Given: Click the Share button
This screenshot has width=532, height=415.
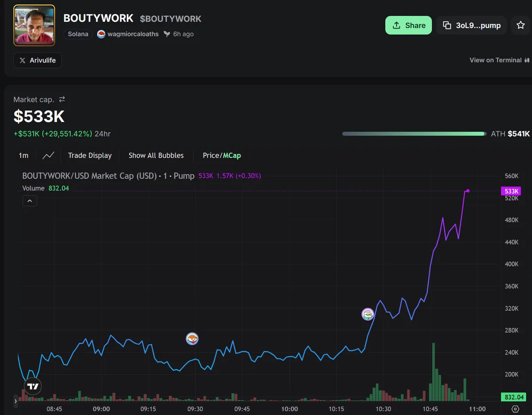Looking at the screenshot, I should (408, 25).
